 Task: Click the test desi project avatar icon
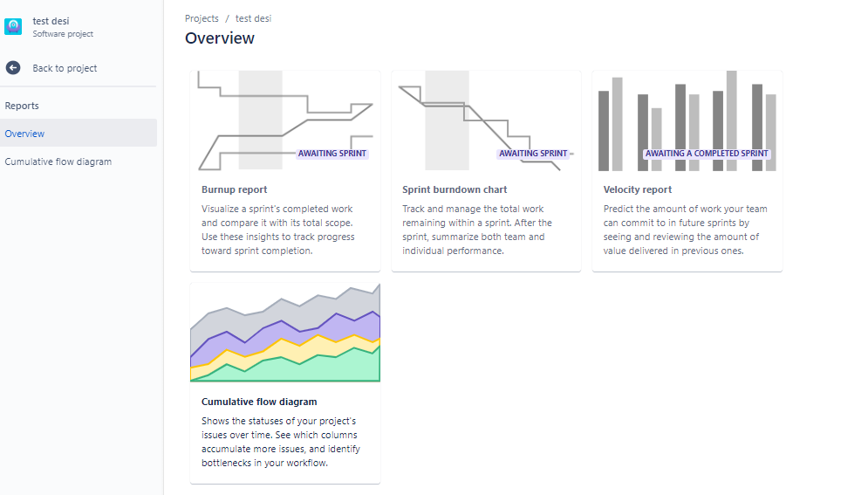(x=13, y=26)
